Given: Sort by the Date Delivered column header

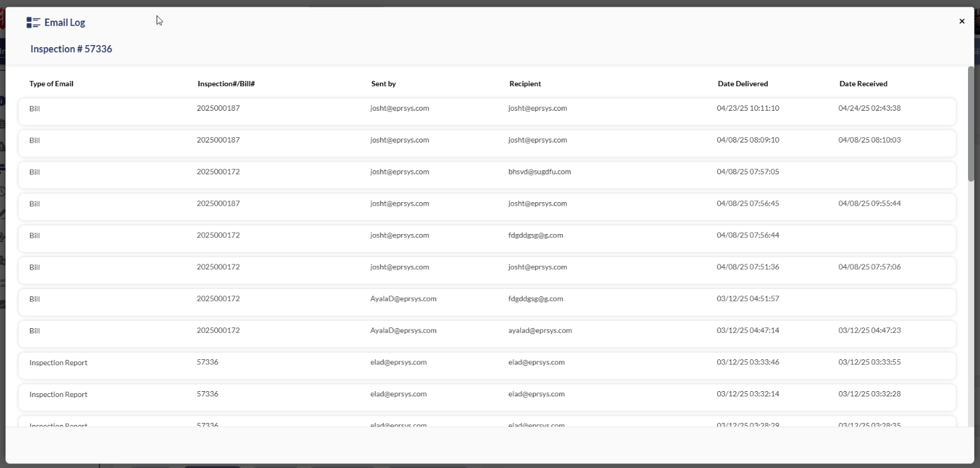Looking at the screenshot, I should [x=742, y=84].
